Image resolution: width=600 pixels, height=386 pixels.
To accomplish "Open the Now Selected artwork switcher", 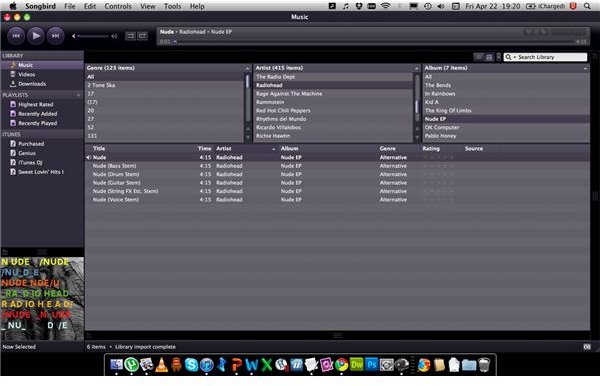I will click(x=19, y=347).
